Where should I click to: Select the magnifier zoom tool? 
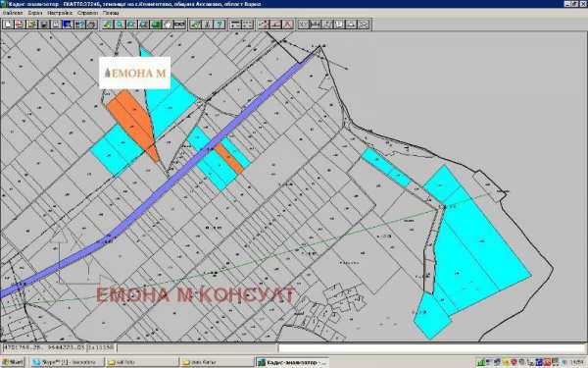pos(120,25)
